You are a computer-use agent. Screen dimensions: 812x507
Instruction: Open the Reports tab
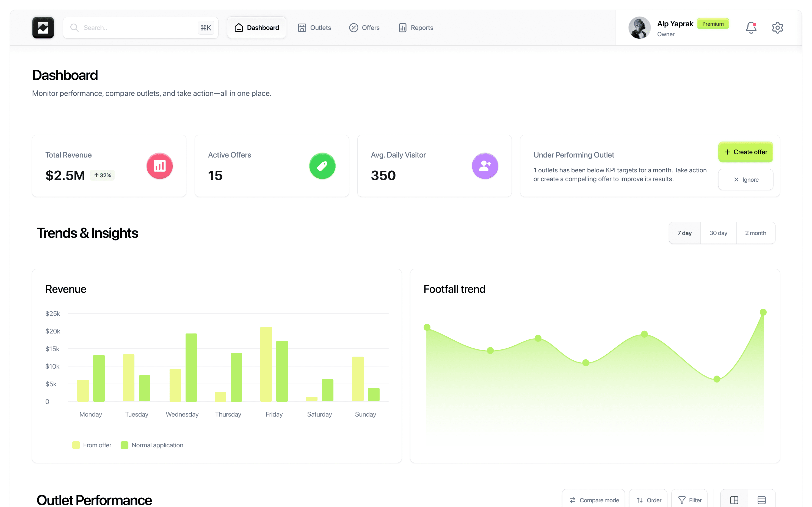[416, 27]
